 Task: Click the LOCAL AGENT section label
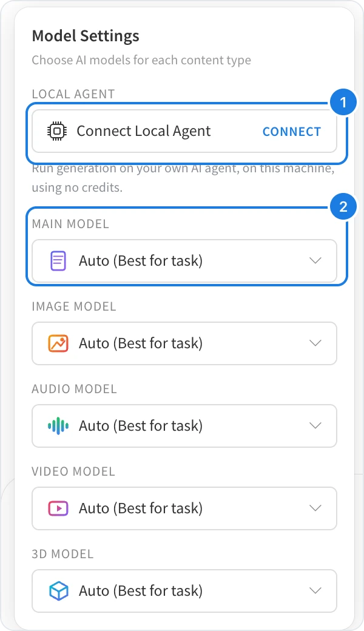[x=73, y=94]
